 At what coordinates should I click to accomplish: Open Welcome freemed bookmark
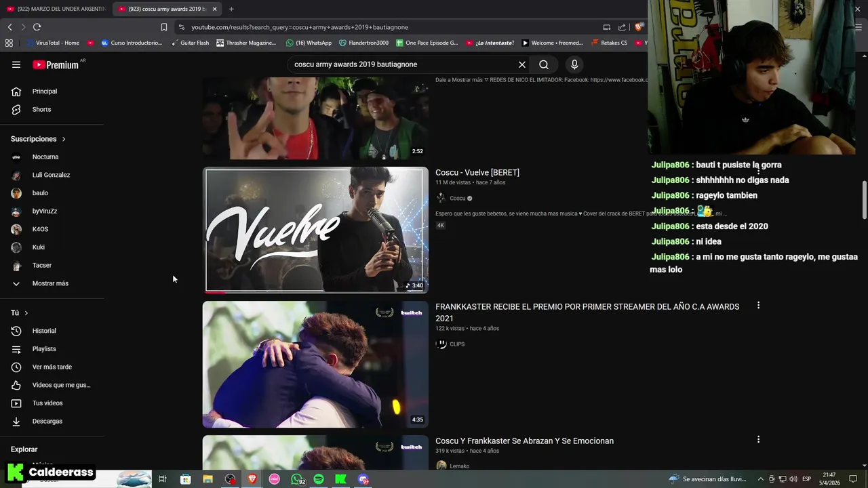552,43
